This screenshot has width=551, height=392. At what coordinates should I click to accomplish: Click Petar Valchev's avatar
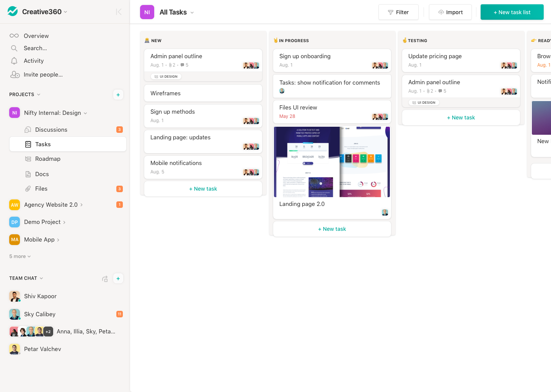click(15, 349)
